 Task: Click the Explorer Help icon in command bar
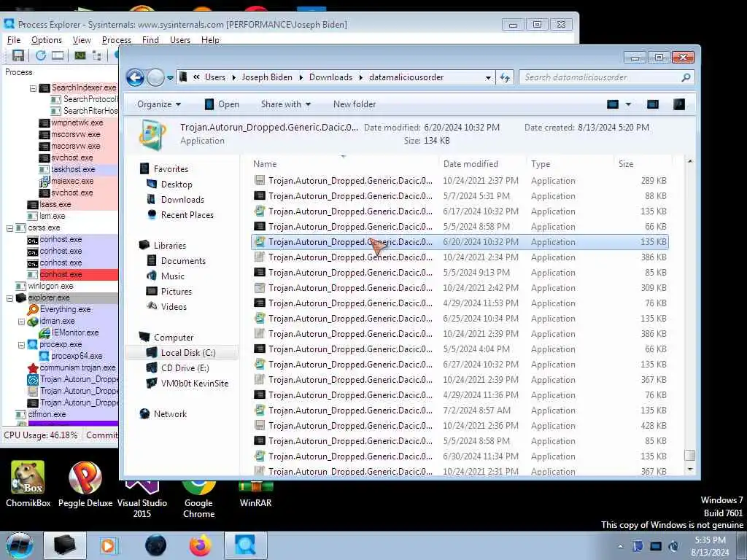[x=679, y=104]
